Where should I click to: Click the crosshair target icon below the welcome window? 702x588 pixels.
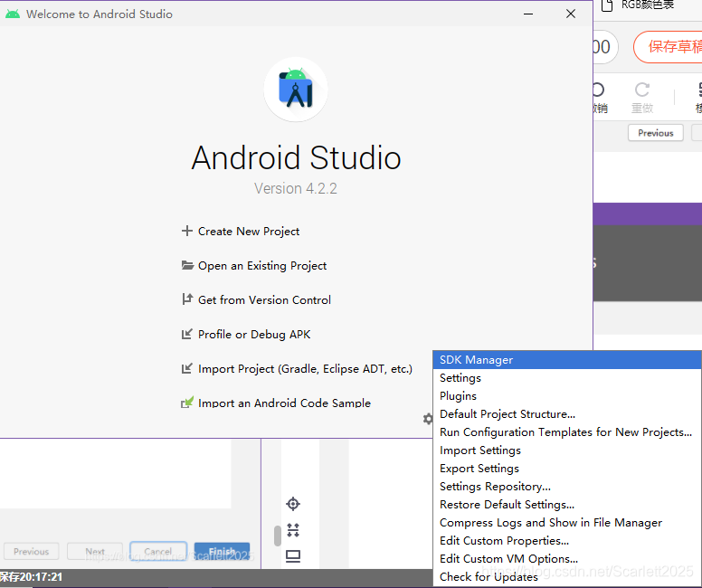(x=293, y=504)
